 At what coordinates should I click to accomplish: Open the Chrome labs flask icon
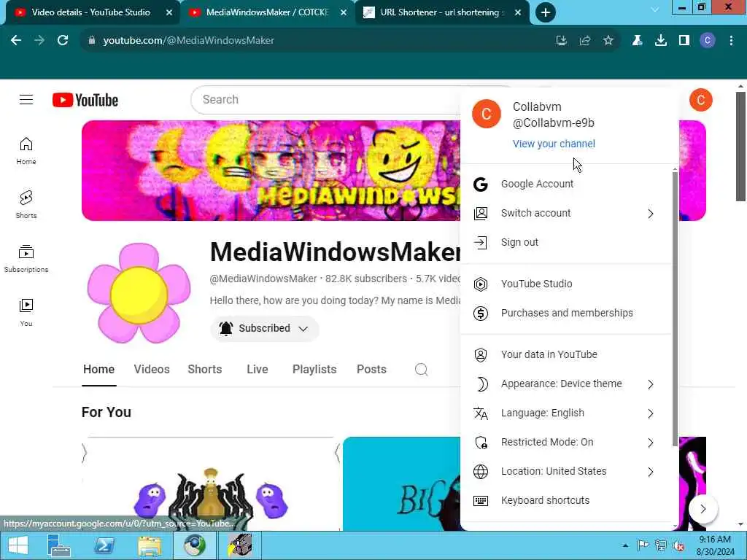pyautogui.click(x=637, y=41)
